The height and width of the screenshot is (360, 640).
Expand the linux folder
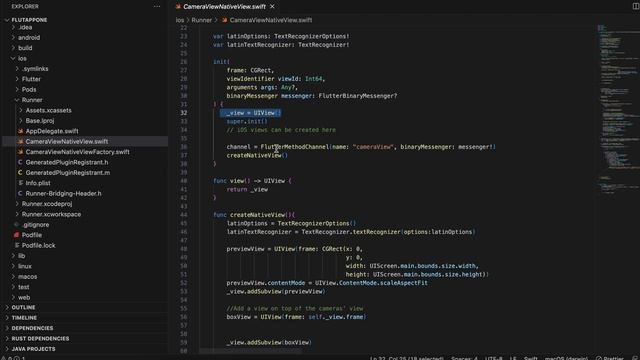tap(24, 266)
